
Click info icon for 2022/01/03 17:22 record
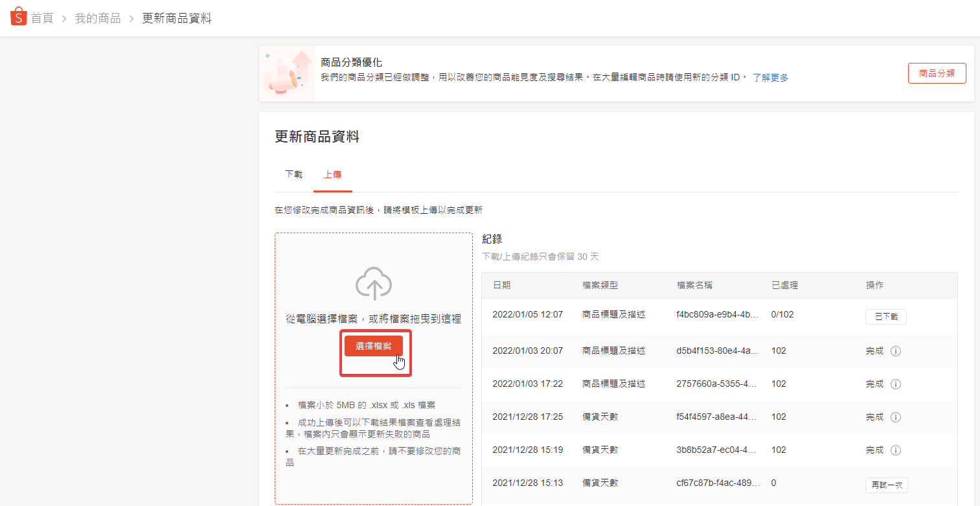point(896,384)
